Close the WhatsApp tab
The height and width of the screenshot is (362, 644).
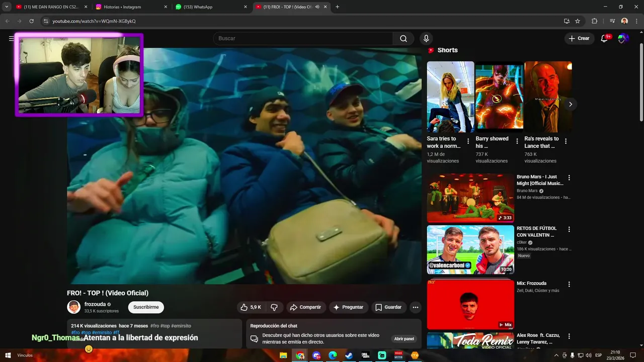[246, 7]
